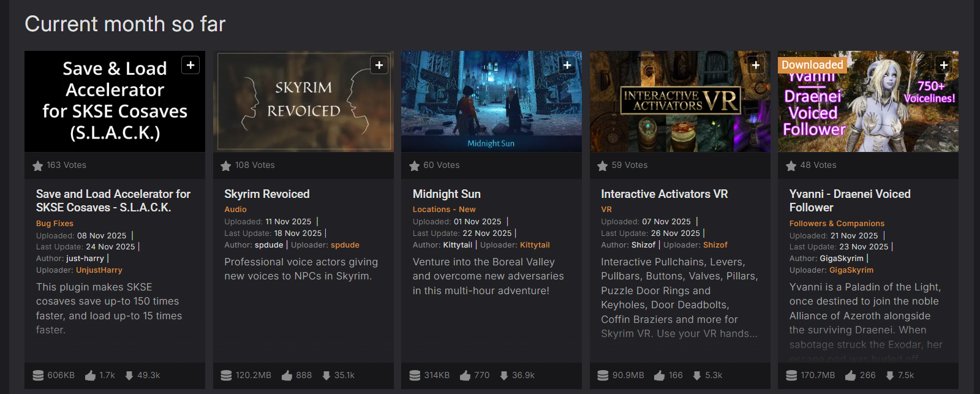Viewport: 980px width, 394px height.
Task: Click the thumbs-up icon next to 266
Action: pyautogui.click(x=850, y=376)
